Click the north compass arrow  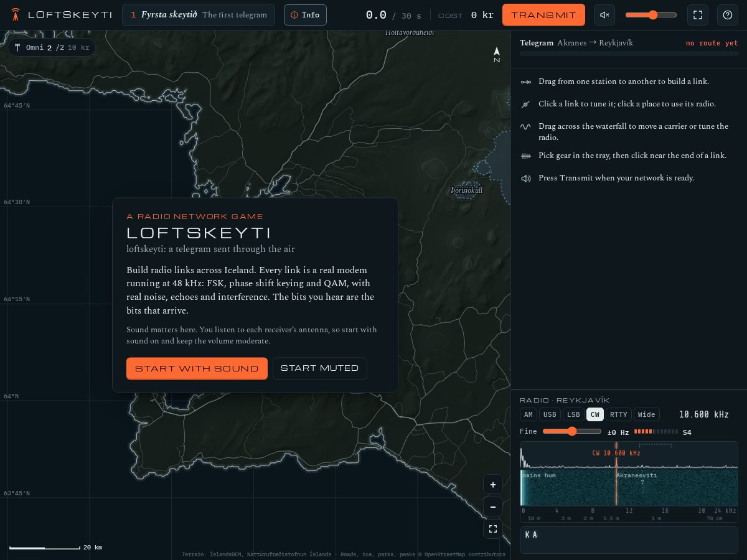tap(497, 54)
